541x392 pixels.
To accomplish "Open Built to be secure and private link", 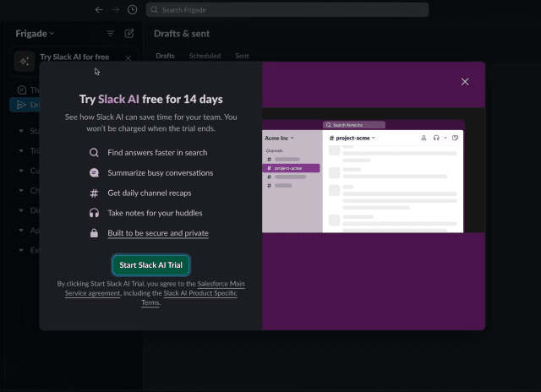I will (x=158, y=233).
